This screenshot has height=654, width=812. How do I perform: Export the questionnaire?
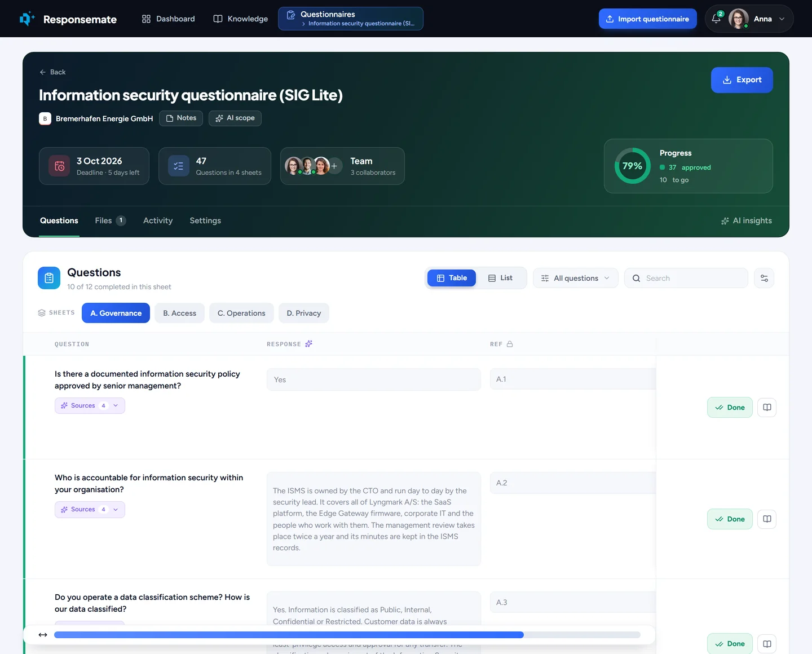tap(742, 80)
